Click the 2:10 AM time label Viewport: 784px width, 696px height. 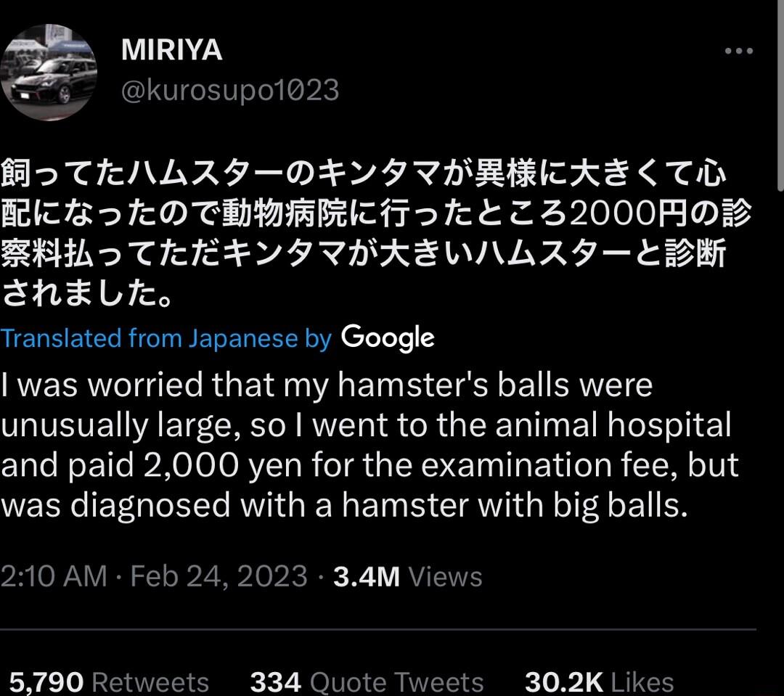click(x=55, y=576)
